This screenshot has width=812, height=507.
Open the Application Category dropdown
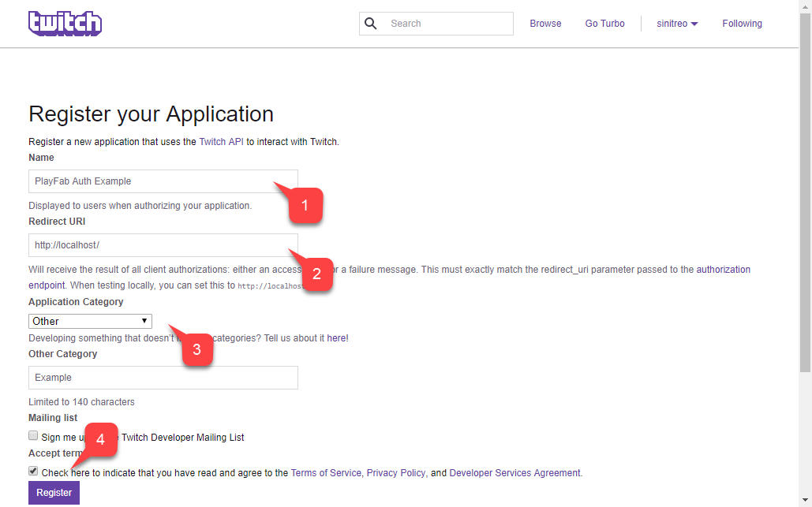89,320
